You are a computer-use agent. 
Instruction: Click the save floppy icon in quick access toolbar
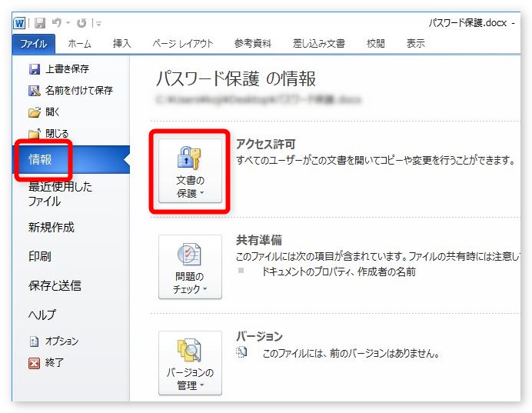pos(41,23)
